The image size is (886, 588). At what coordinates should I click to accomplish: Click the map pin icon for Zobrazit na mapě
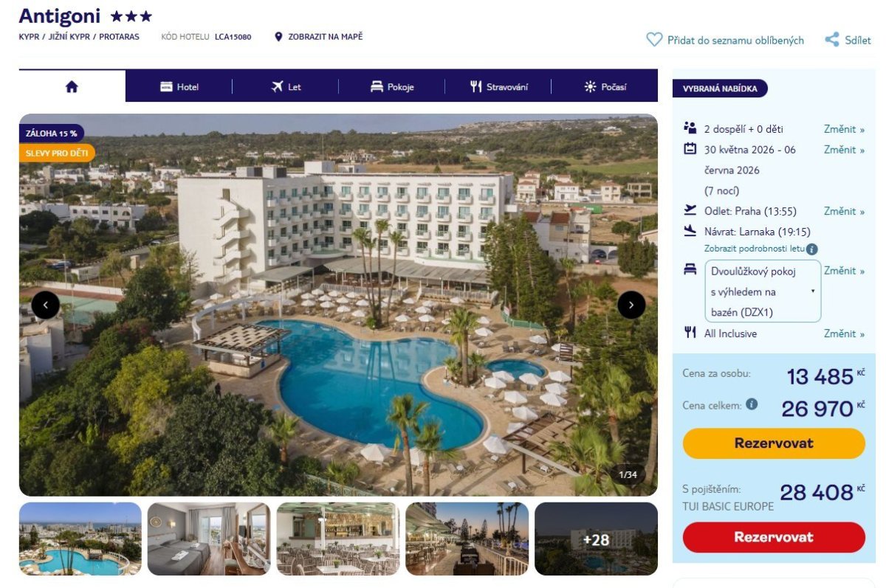[x=278, y=37]
